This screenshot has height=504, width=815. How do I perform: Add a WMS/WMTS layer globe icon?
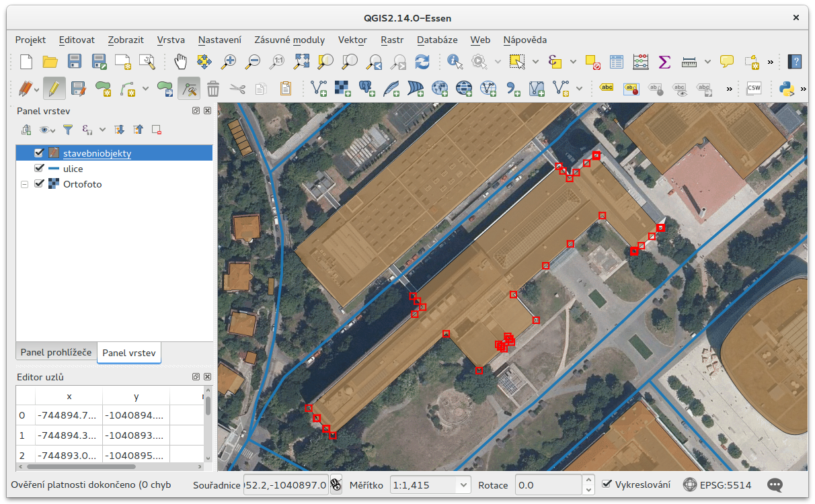pyautogui.click(x=440, y=88)
